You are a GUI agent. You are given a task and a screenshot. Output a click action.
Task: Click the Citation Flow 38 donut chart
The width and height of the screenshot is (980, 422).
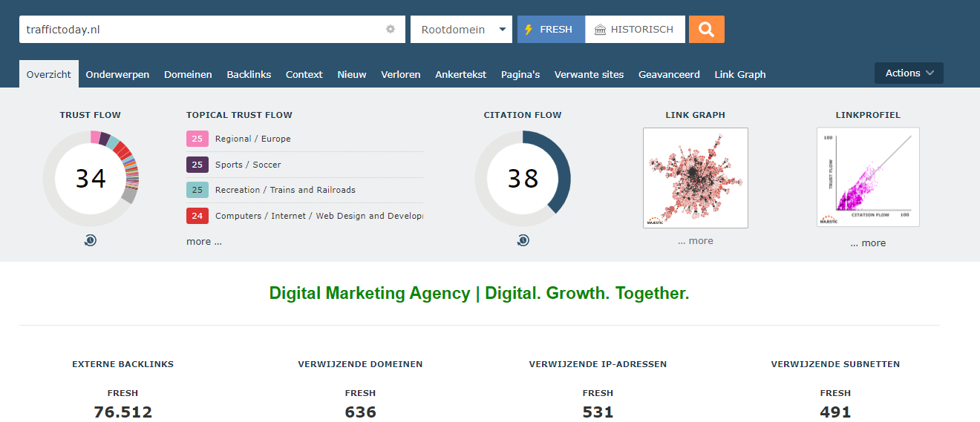pyautogui.click(x=523, y=178)
